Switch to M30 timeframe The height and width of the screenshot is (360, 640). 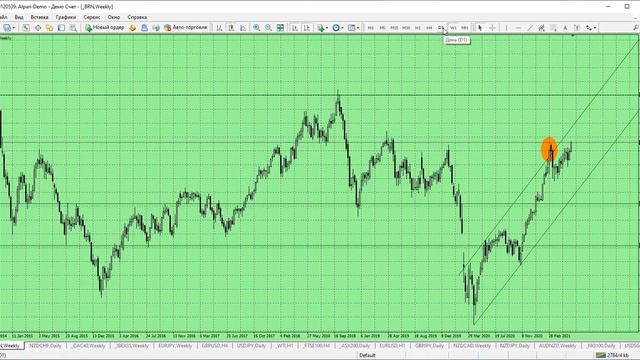click(406, 28)
